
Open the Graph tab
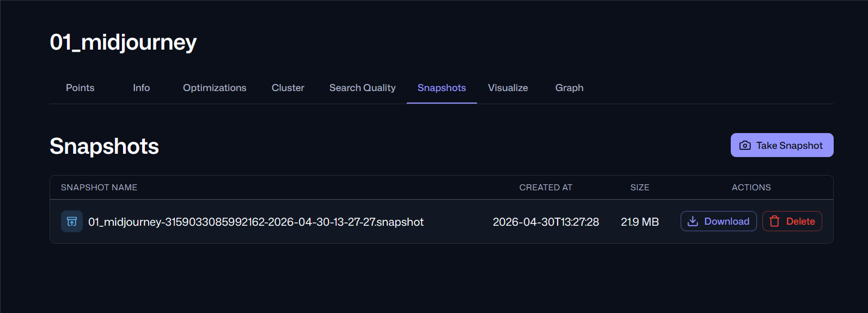570,88
